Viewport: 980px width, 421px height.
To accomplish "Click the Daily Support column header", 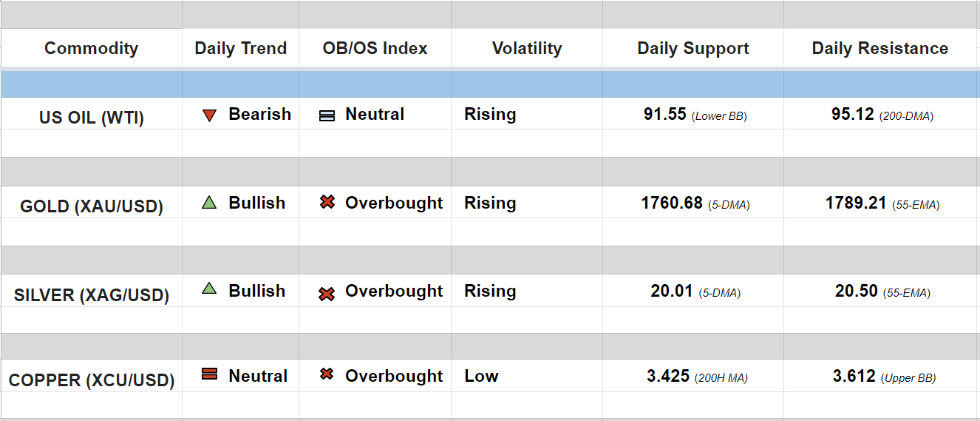I will pyautogui.click(x=693, y=49).
